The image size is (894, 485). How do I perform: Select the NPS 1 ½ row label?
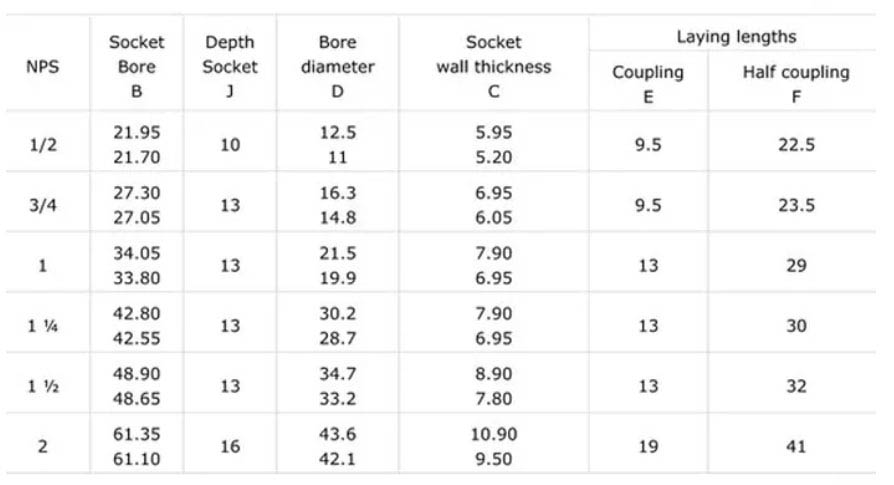[x=43, y=386]
